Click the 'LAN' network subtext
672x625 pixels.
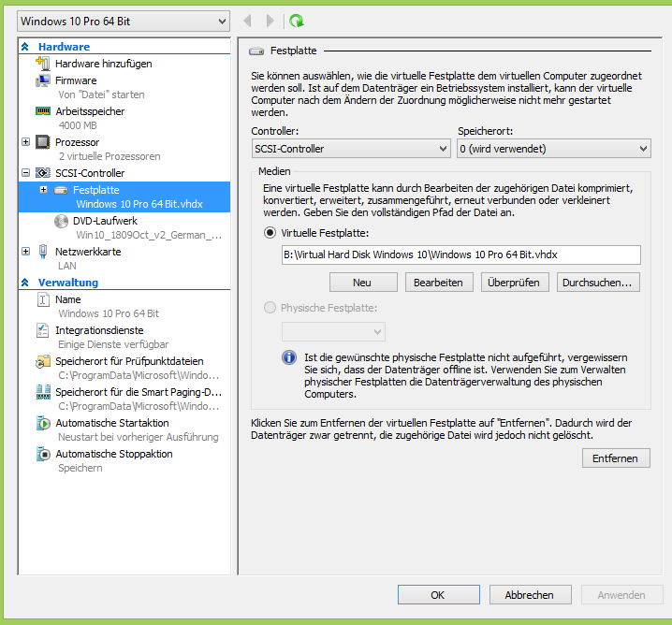pos(67,266)
